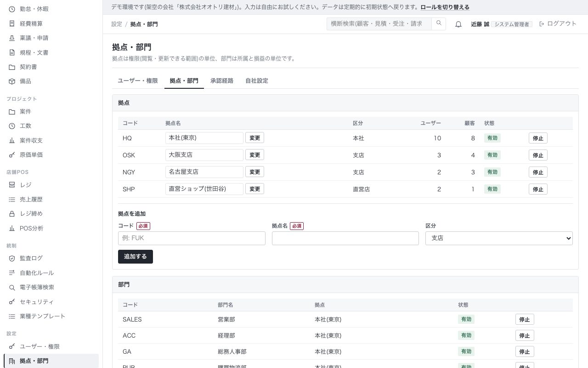Select the 拠点・部門 tab
The image size is (588, 368).
[x=184, y=80]
